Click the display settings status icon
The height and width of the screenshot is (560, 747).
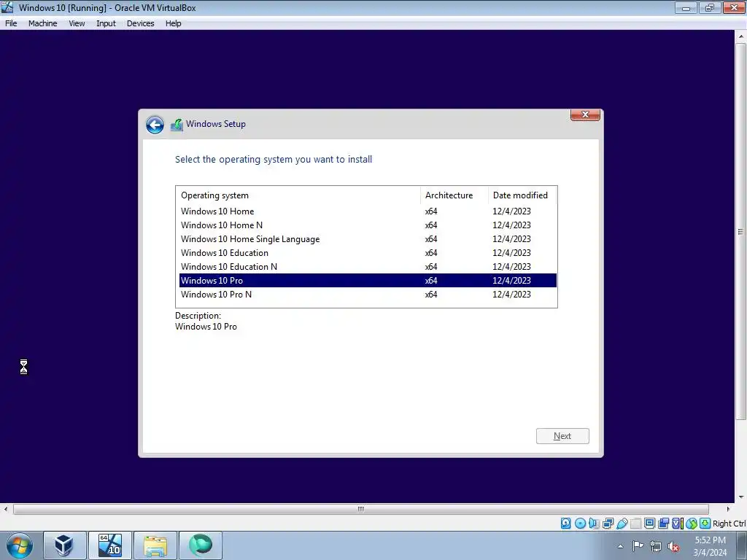649,524
